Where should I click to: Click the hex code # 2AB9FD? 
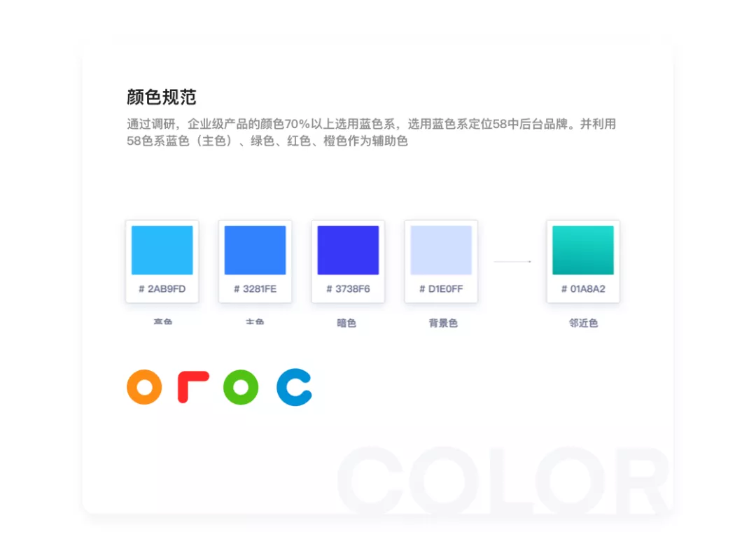[x=162, y=289]
